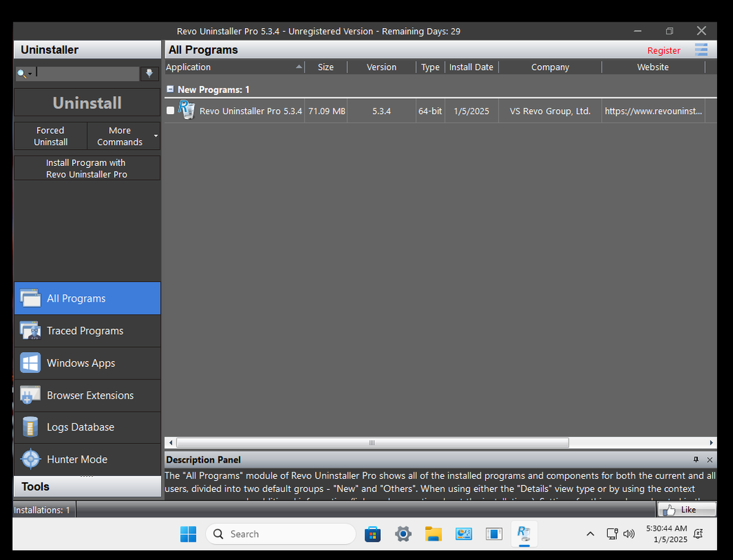Click the Forced Uninstall button
733x560 pixels.
[50, 136]
